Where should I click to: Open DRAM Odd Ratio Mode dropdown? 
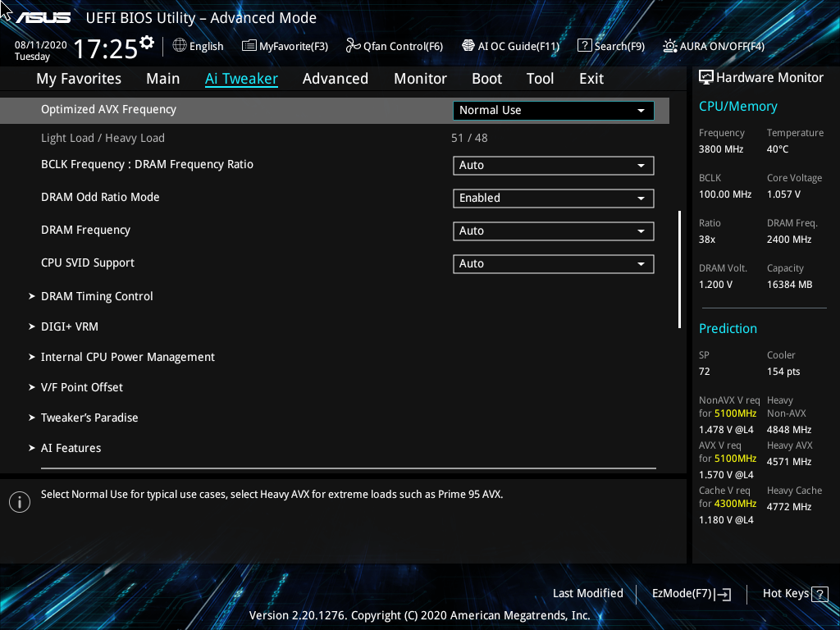[x=554, y=199]
